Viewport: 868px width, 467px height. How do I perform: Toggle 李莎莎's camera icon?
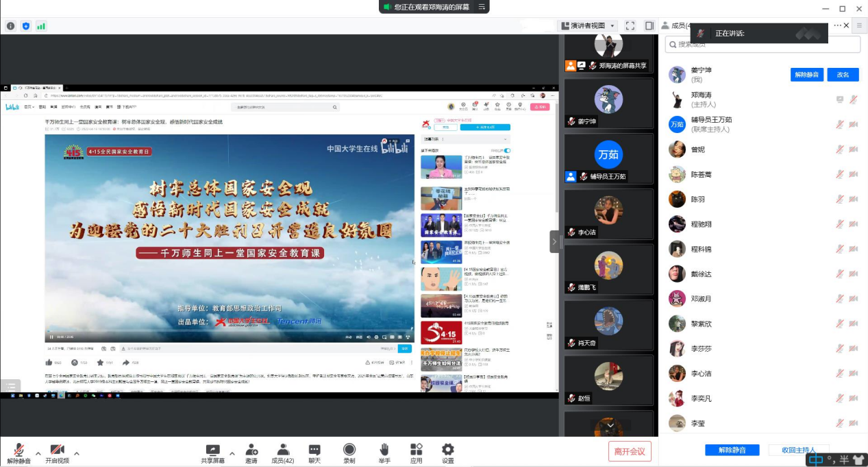(x=854, y=348)
